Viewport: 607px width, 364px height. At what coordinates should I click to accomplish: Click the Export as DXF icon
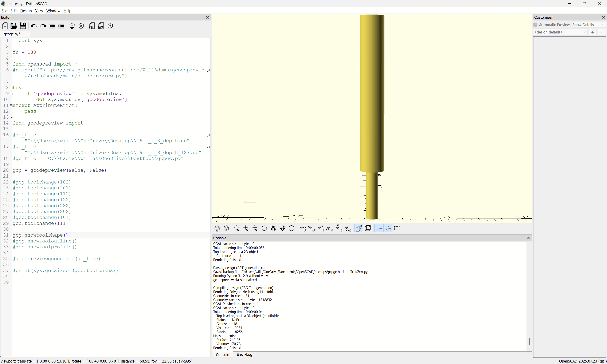tap(101, 26)
